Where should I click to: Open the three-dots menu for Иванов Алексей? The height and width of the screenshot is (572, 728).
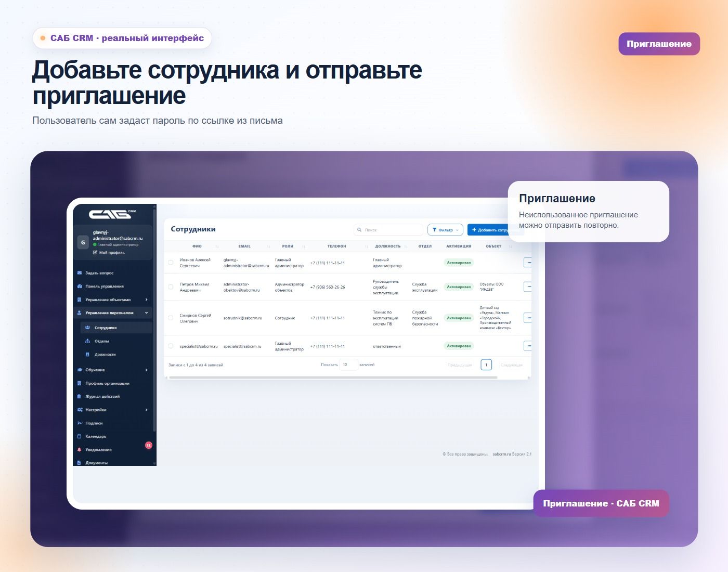tap(528, 263)
